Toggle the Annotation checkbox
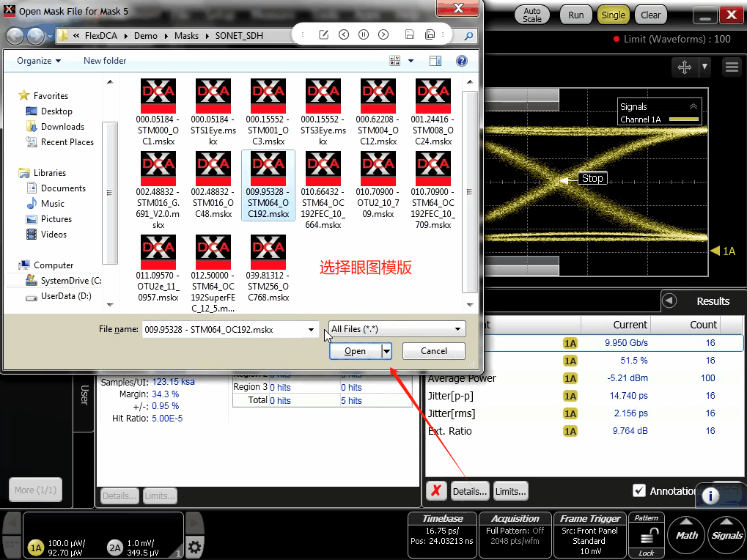Image resolution: width=747 pixels, height=560 pixels. 639,491
